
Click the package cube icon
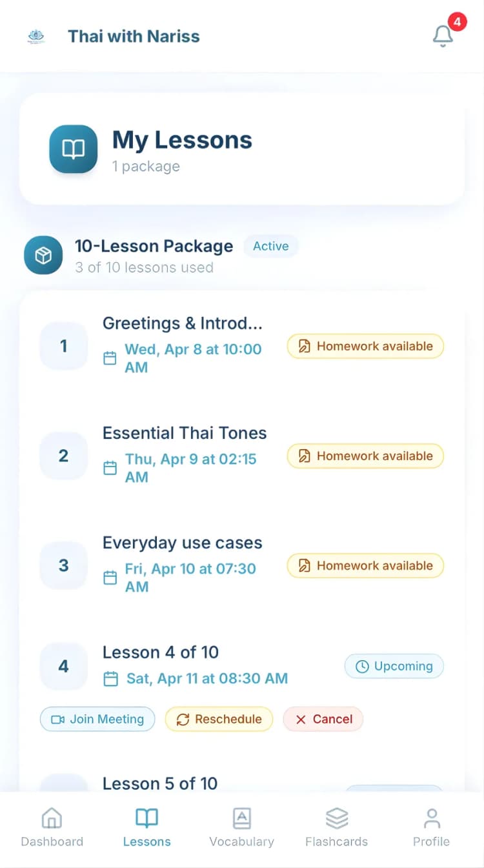pos(43,255)
